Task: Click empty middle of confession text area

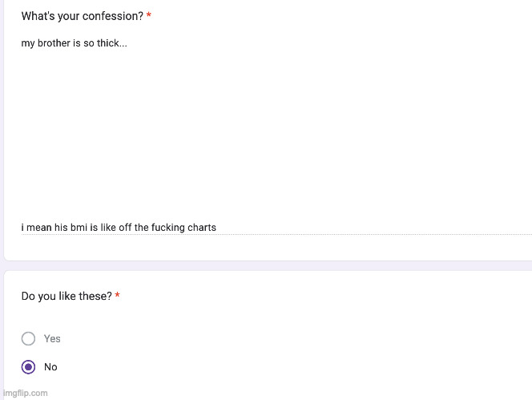Action: tap(264, 136)
